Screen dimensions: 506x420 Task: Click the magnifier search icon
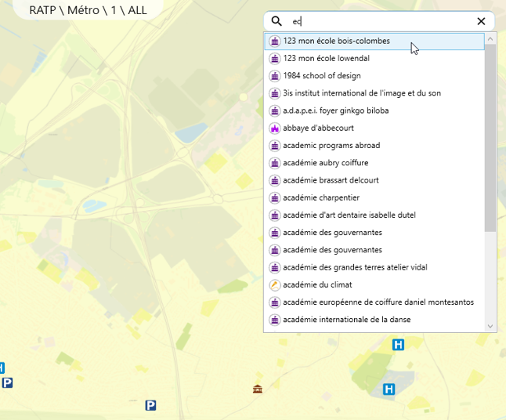click(x=276, y=21)
